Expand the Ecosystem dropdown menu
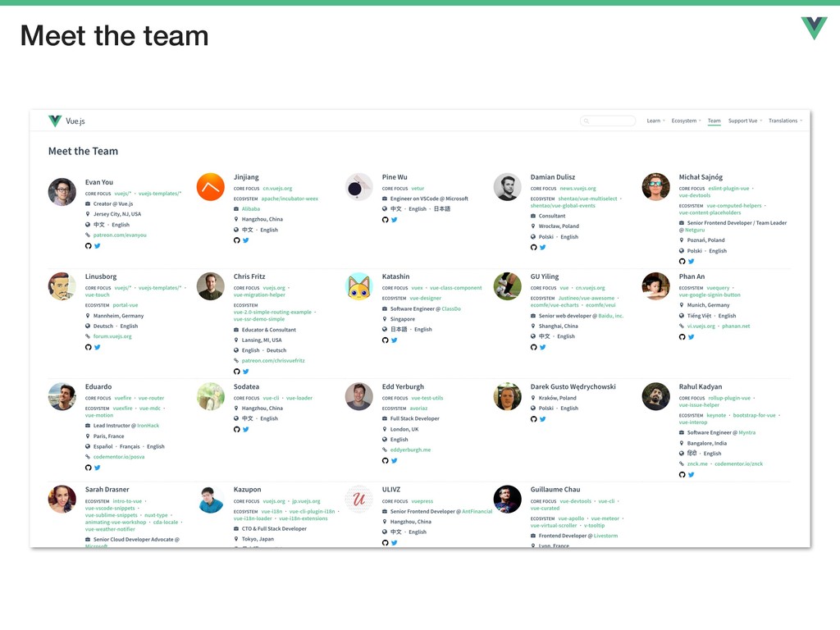Screen dimensions: 840x630 click(687, 121)
